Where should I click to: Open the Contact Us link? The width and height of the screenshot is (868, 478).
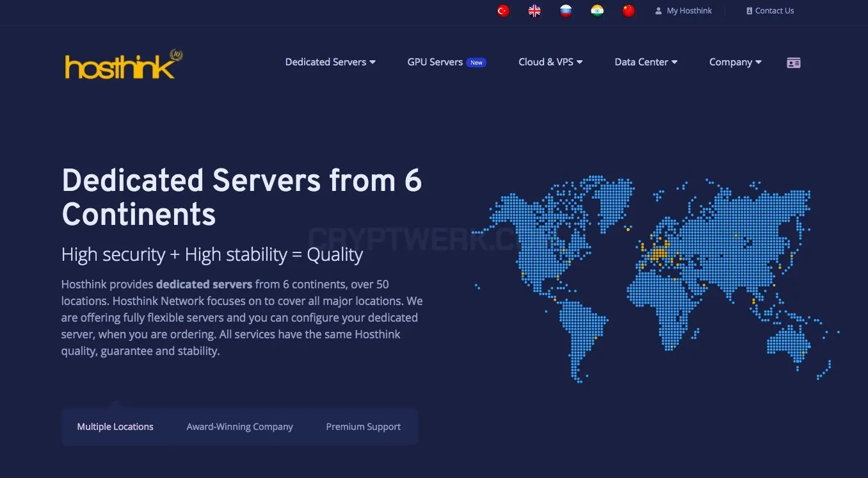point(775,11)
